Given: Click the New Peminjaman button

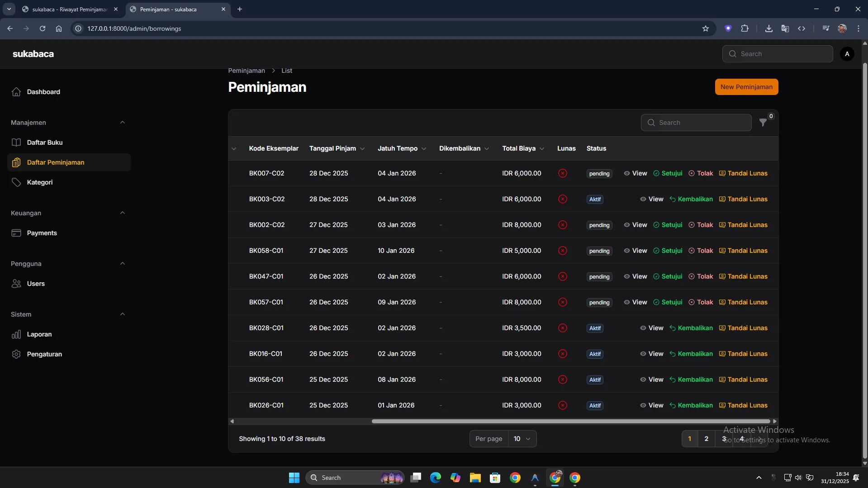Looking at the screenshot, I should pos(746,87).
